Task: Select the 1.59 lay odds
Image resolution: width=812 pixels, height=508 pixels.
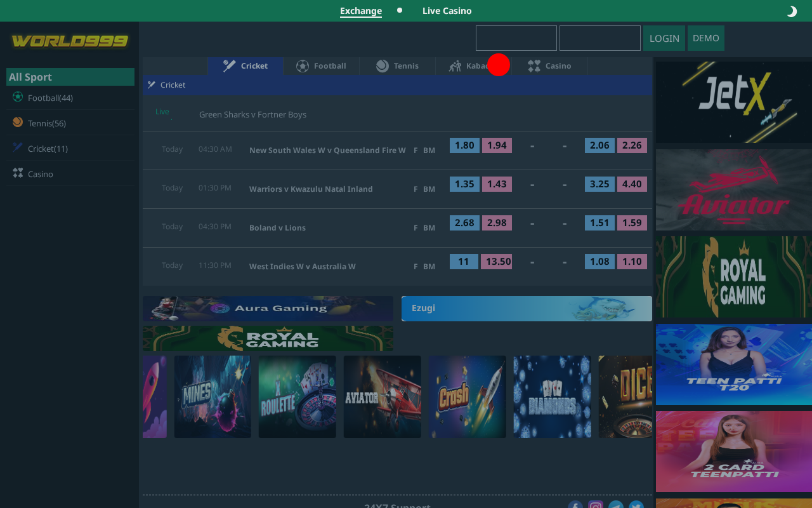Action: click(x=632, y=223)
